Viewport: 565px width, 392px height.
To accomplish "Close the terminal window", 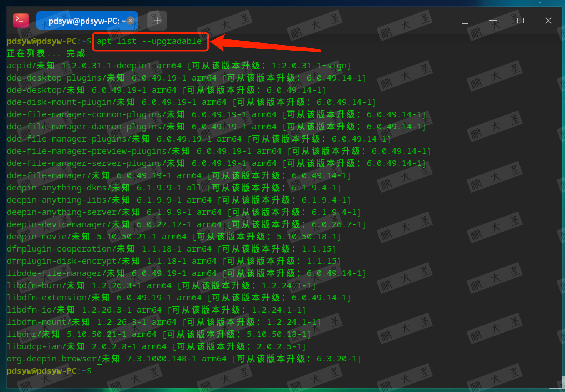I will tap(548, 21).
